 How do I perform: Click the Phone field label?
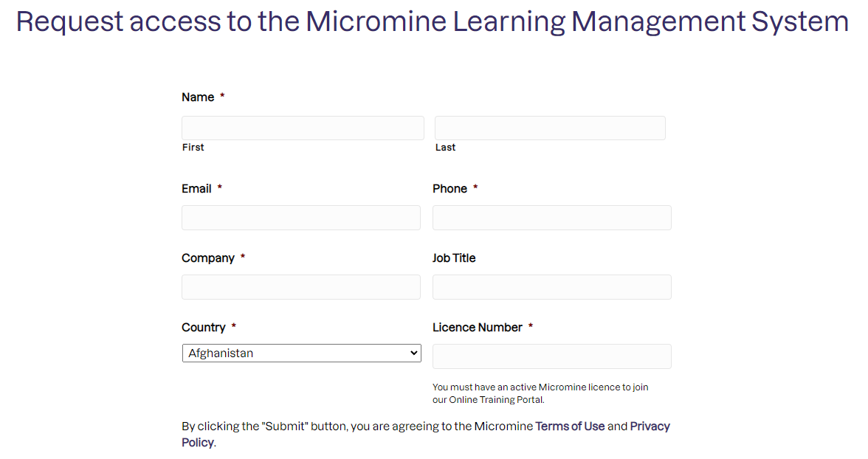click(x=449, y=189)
